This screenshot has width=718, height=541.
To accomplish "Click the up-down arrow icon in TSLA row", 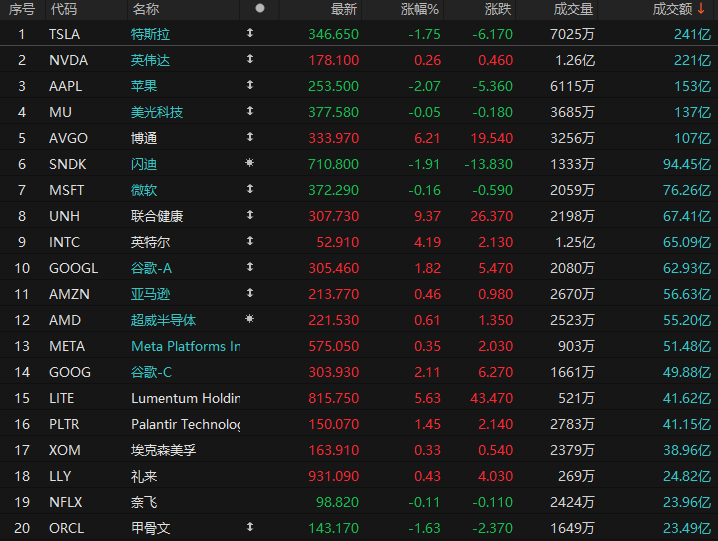I will click(x=250, y=33).
